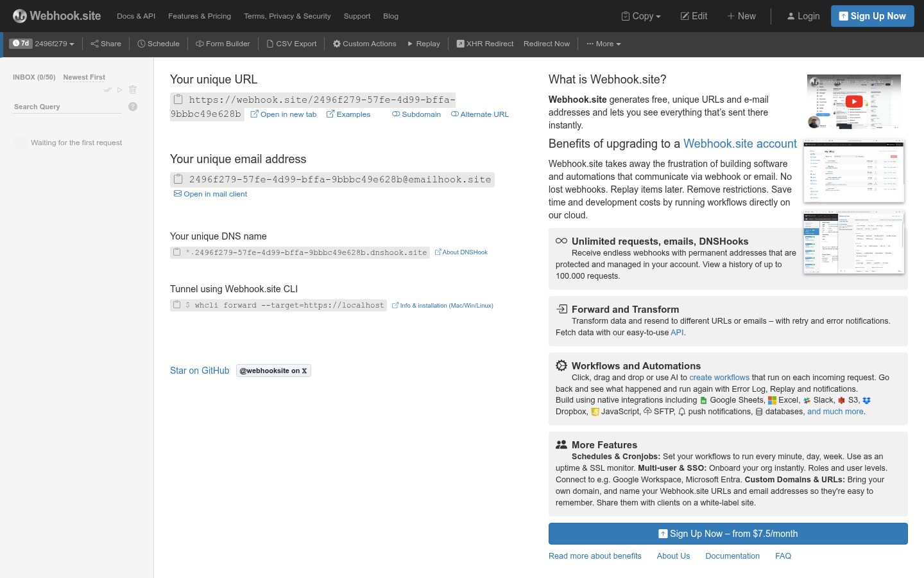Toggle the Newest First sort order
Viewport: 924px width, 578px height.
point(84,77)
